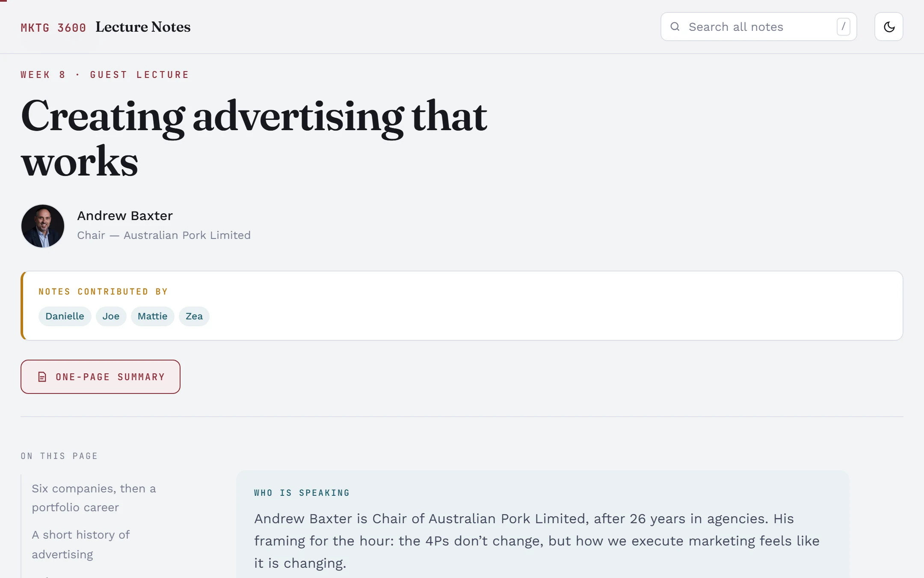Click the Search all notes field
The image size is (924, 578).
point(758,27)
